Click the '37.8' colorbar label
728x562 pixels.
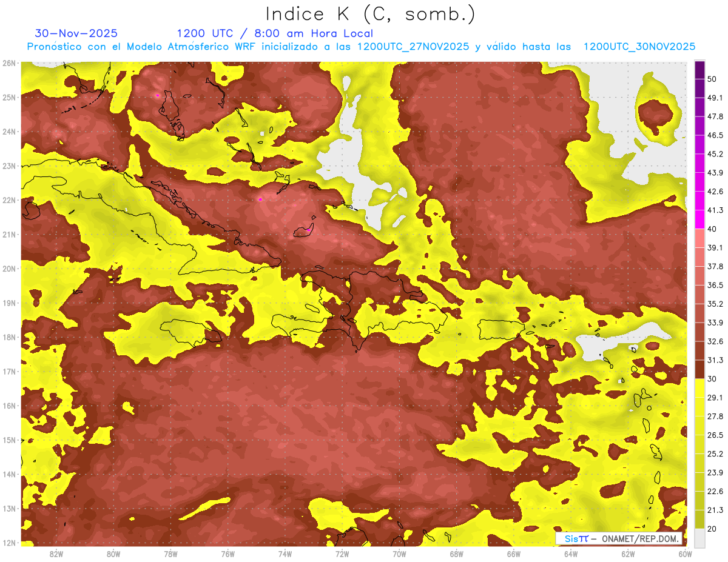[x=714, y=266]
